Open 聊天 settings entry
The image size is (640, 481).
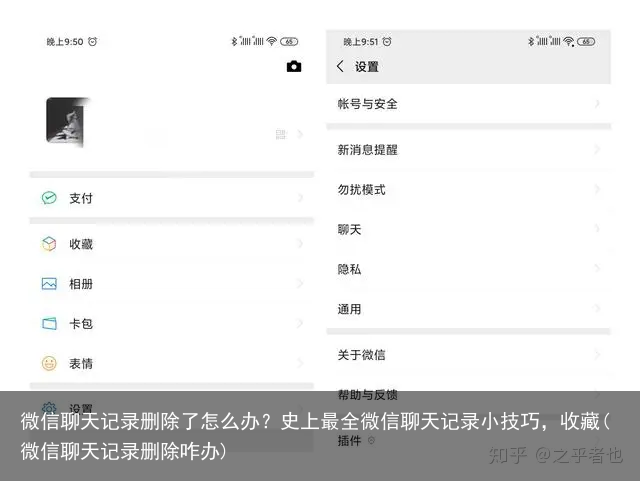point(469,229)
